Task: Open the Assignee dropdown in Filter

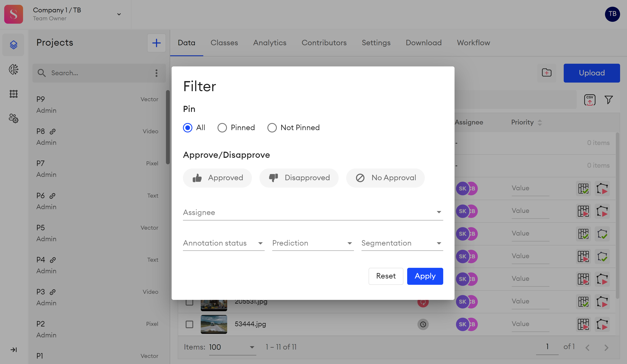Action: coord(313,212)
